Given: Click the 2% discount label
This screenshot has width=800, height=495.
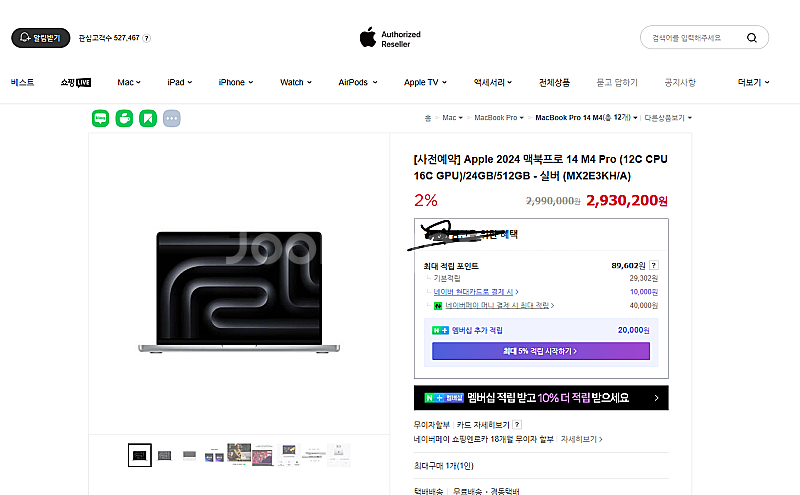Looking at the screenshot, I should pyautogui.click(x=426, y=200).
